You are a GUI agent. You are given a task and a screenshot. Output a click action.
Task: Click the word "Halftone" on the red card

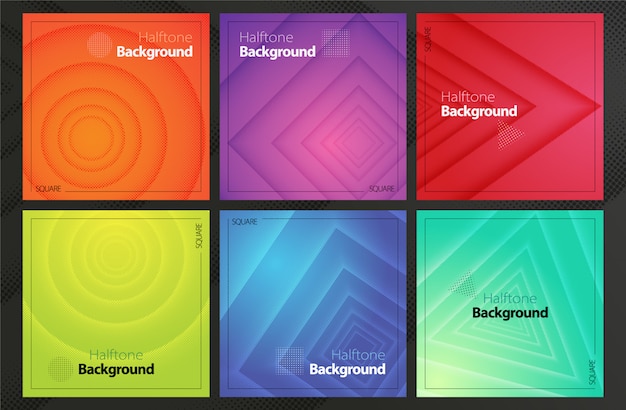click(x=468, y=97)
